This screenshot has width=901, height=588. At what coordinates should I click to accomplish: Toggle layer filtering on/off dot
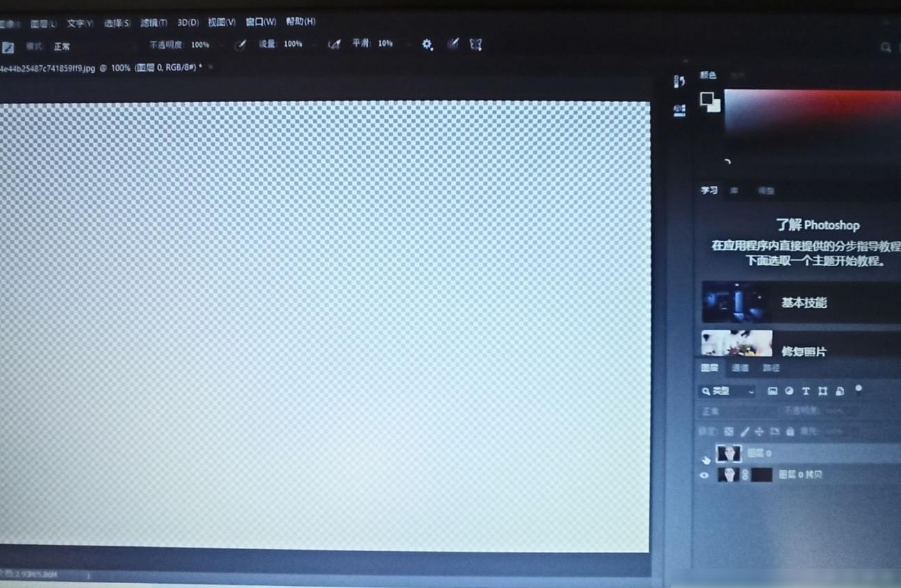click(859, 389)
